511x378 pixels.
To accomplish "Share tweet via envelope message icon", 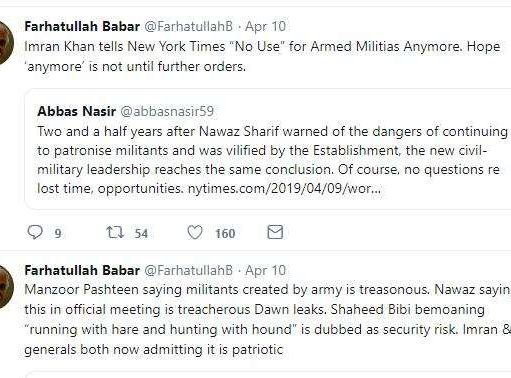I will pos(275,232).
